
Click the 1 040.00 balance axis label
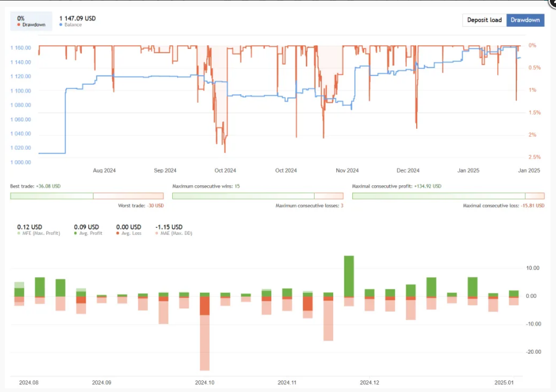pos(20,134)
